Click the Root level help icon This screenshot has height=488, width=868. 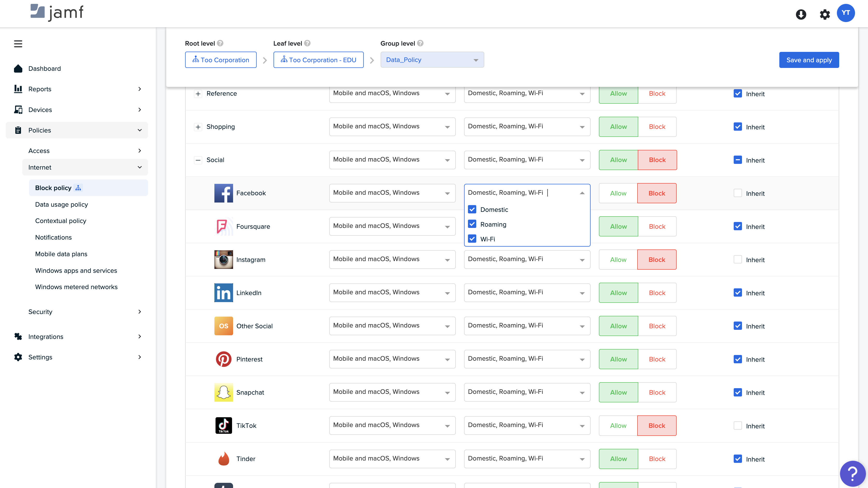coord(220,44)
